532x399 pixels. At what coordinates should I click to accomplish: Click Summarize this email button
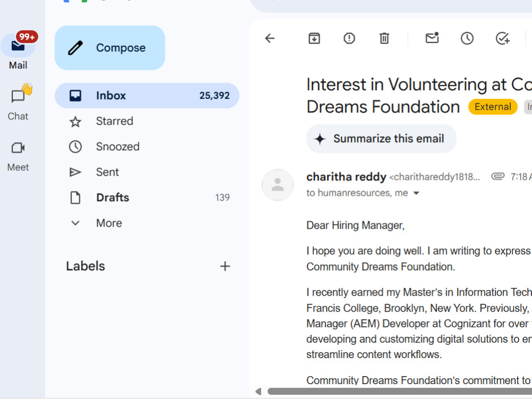381,138
